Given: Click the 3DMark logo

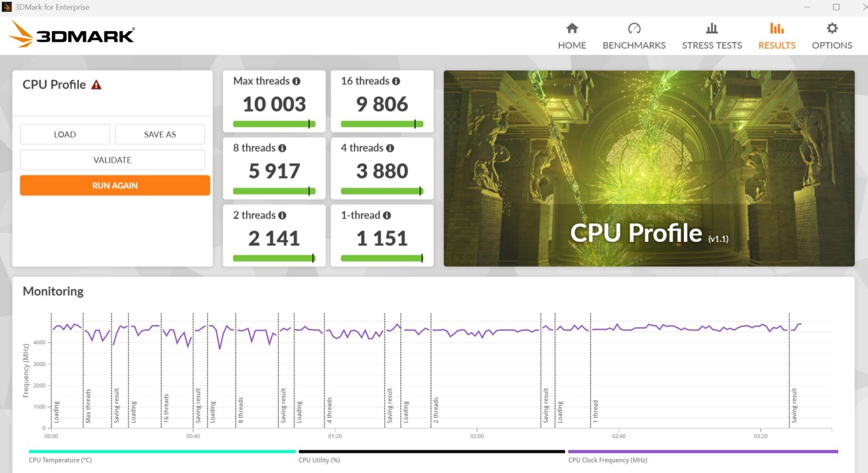Looking at the screenshot, I should [x=72, y=35].
